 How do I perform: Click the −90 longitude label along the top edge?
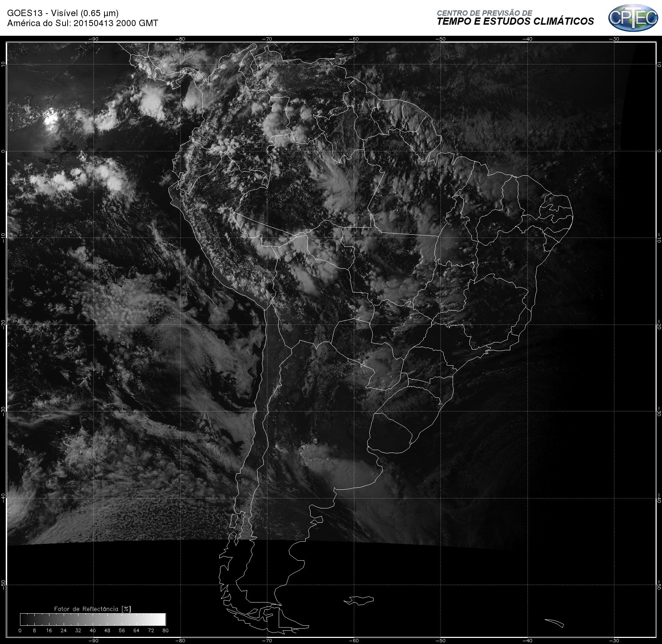(93, 39)
